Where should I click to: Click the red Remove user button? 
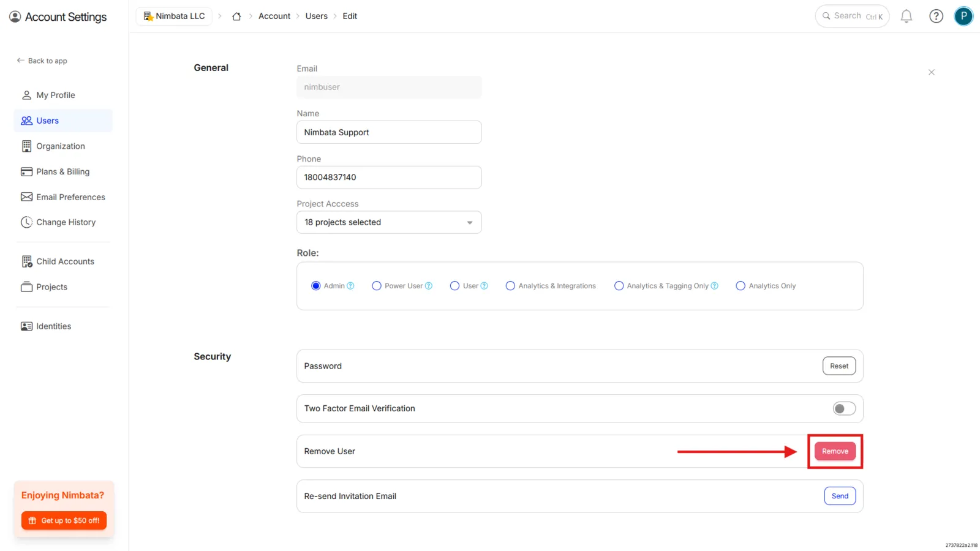(x=835, y=451)
